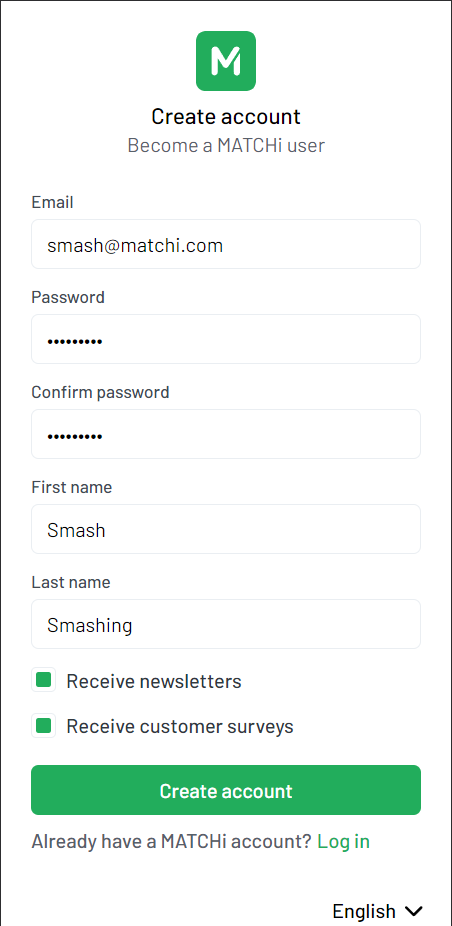Image resolution: width=452 pixels, height=926 pixels.
Task: Click the First name field showing Smash
Action: coord(226,529)
